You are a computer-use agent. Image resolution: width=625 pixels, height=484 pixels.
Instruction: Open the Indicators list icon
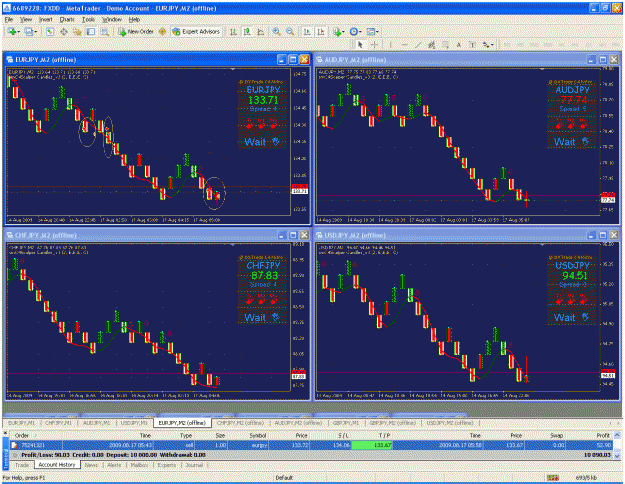point(337,31)
